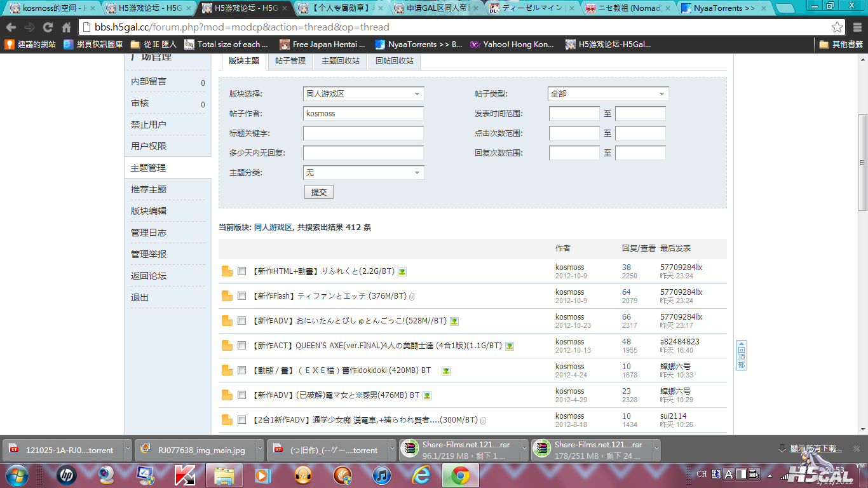Select checkbox beside 通学少女痴 漢電車 thread
Screen dimensions: 868x488
coord(241,420)
